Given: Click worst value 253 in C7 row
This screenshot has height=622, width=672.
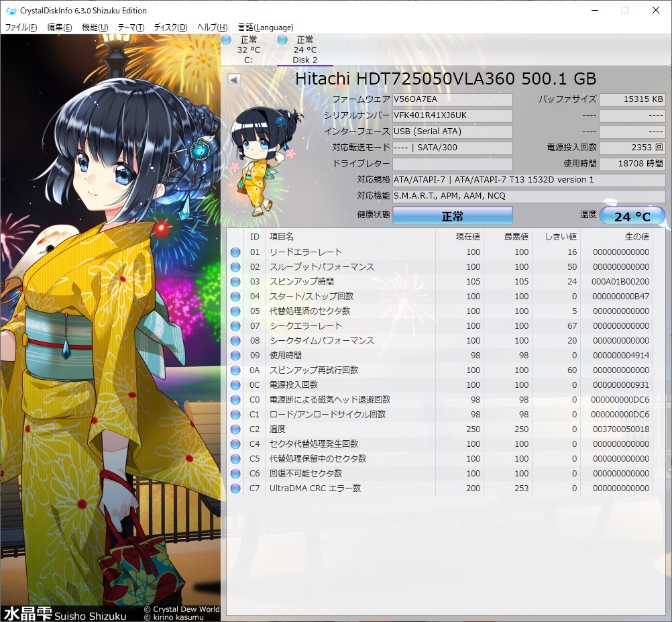Looking at the screenshot, I should coord(521,488).
